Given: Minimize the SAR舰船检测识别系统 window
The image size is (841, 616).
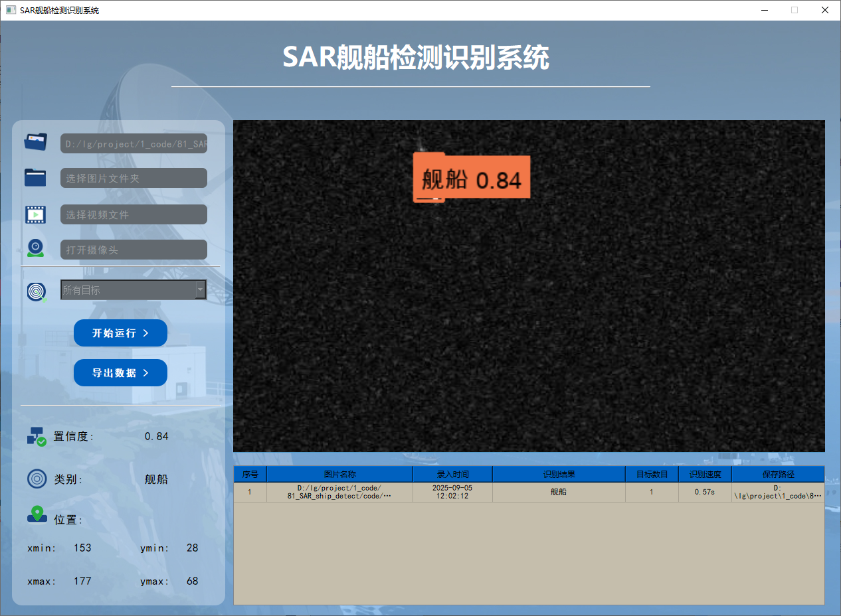Looking at the screenshot, I should (x=764, y=10).
